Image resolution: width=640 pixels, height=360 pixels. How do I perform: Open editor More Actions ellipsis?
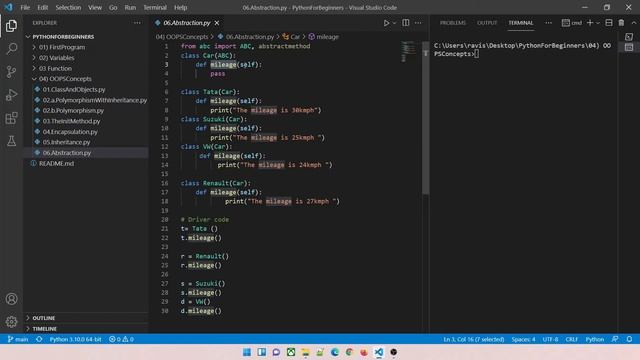pos(418,23)
